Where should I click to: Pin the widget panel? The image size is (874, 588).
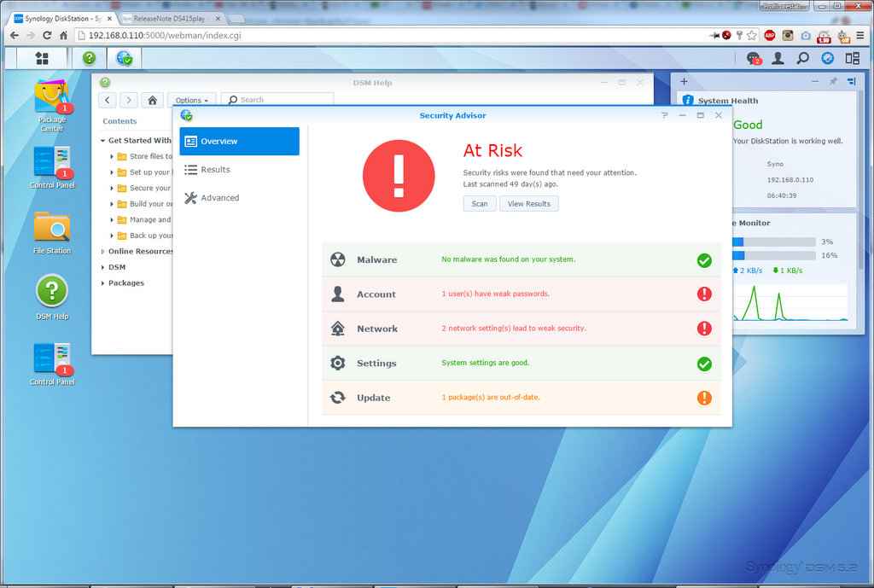[x=833, y=81]
